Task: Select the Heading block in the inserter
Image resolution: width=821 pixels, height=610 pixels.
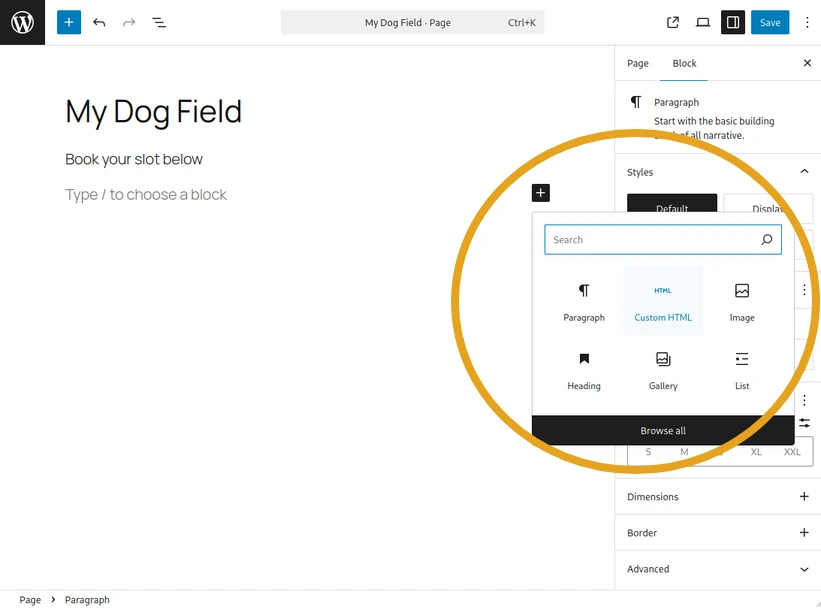Action: (584, 368)
